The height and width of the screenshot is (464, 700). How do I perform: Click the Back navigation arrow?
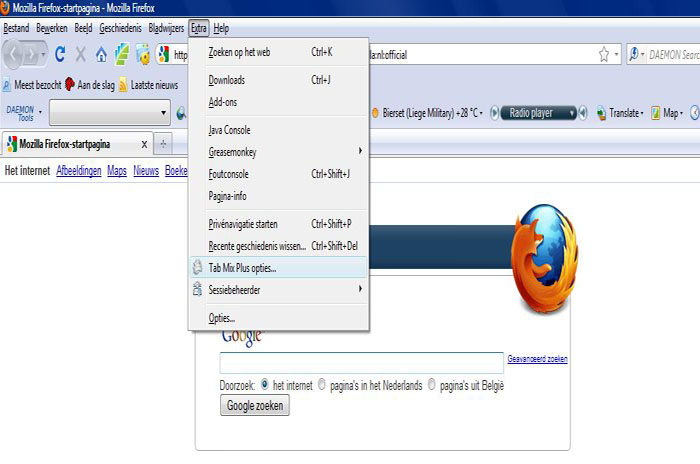[13, 54]
